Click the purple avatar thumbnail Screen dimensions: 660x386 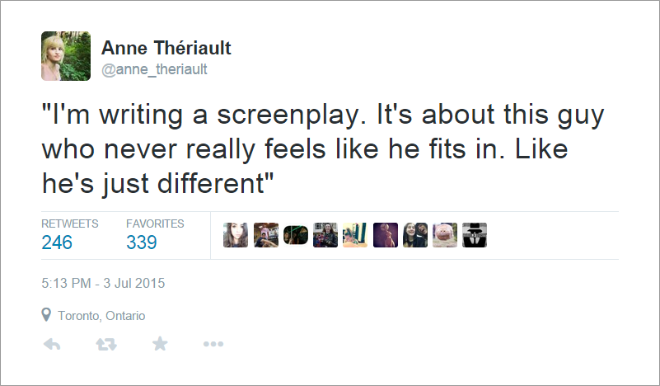click(x=385, y=235)
